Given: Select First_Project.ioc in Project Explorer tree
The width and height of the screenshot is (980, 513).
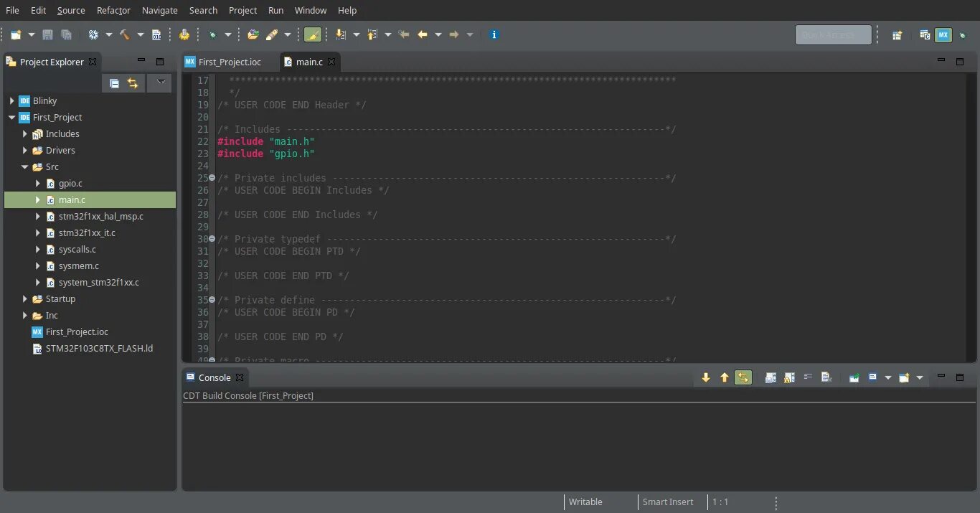Looking at the screenshot, I should [77, 332].
